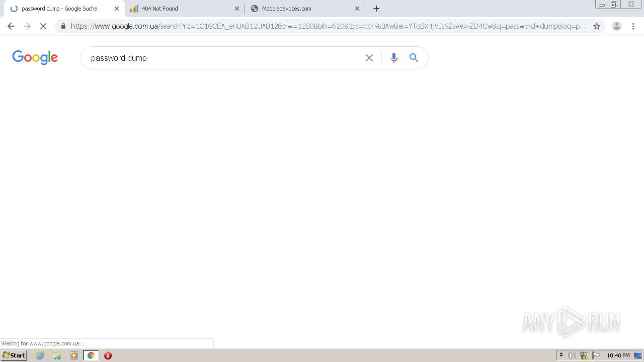Start voice search with microphone
This screenshot has height=362, width=644.
pos(394,58)
